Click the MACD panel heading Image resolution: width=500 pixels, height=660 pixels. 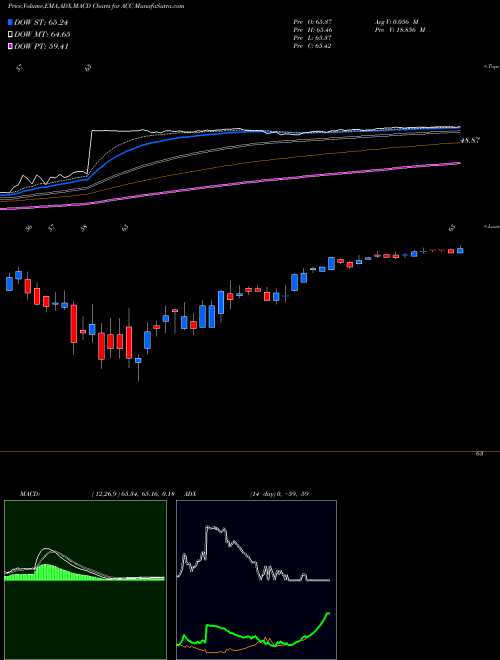coord(29,494)
